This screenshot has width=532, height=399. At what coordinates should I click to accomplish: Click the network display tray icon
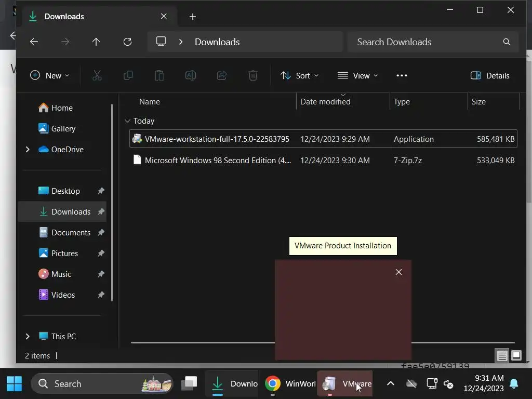click(x=432, y=384)
